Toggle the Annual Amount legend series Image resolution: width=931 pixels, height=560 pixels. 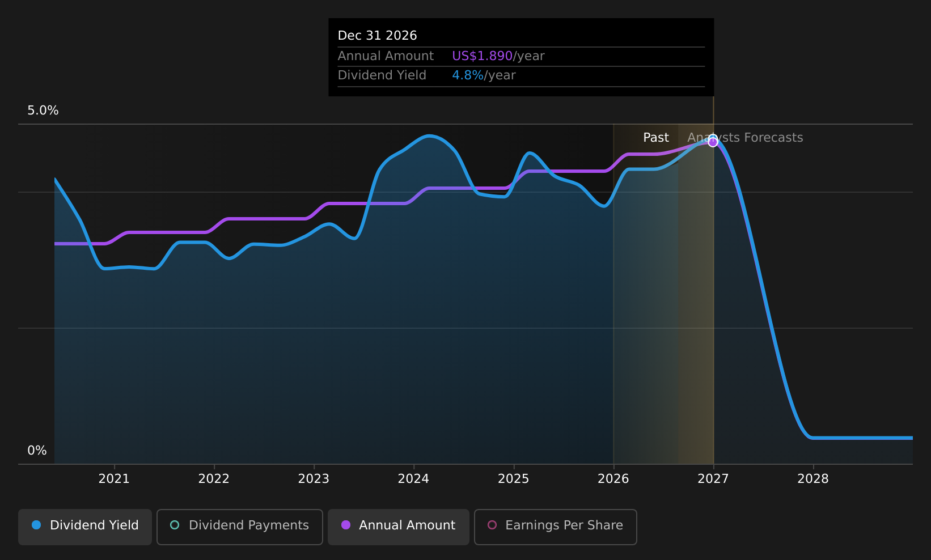(x=399, y=527)
